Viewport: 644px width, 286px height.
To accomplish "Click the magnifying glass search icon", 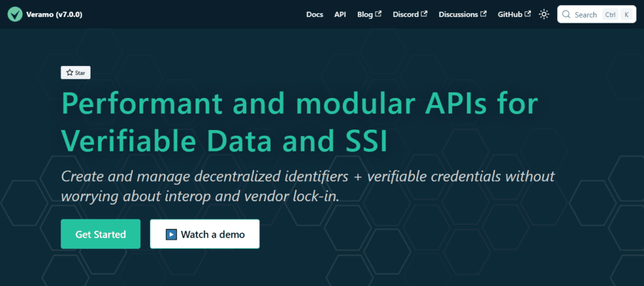I will click(x=567, y=15).
